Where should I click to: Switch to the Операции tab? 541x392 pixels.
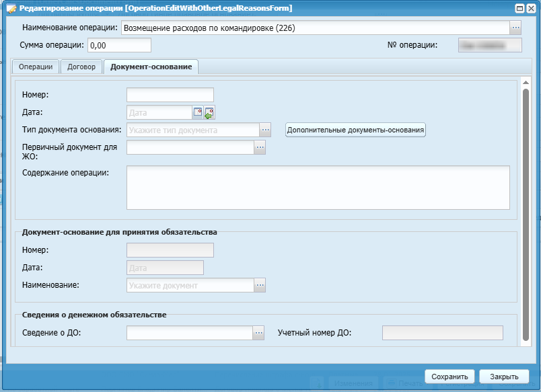(x=36, y=67)
